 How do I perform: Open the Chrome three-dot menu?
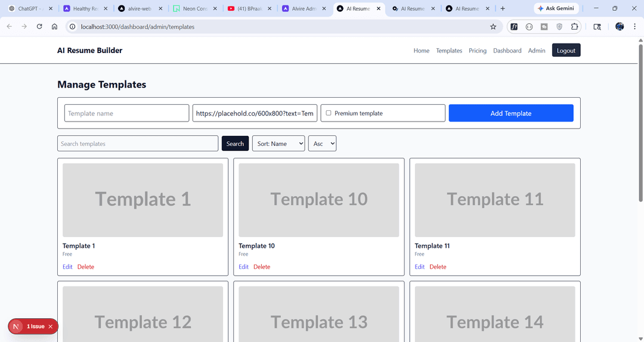tap(634, 27)
